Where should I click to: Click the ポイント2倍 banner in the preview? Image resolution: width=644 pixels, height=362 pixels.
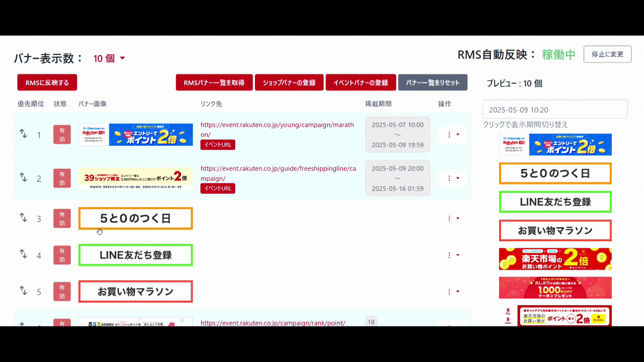[555, 144]
